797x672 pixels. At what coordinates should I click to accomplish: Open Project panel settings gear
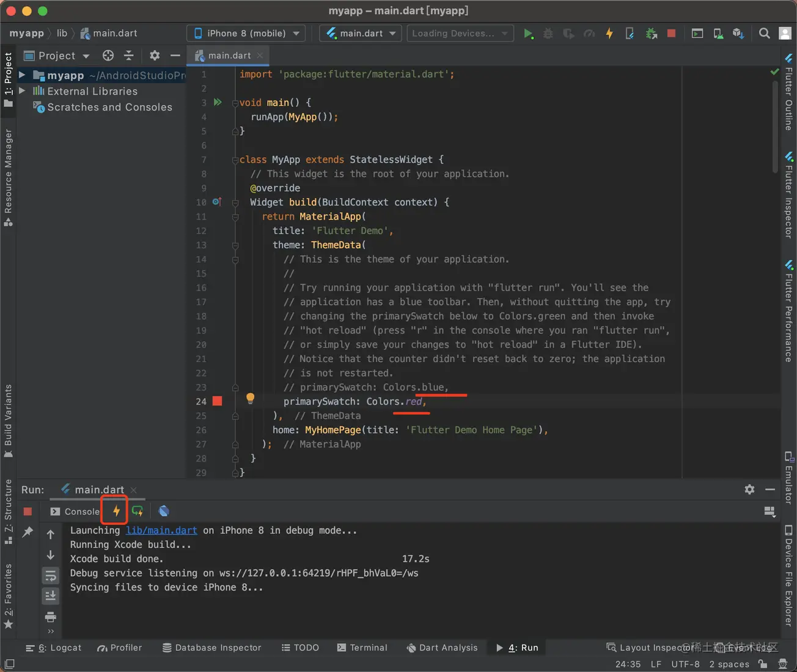pos(155,56)
